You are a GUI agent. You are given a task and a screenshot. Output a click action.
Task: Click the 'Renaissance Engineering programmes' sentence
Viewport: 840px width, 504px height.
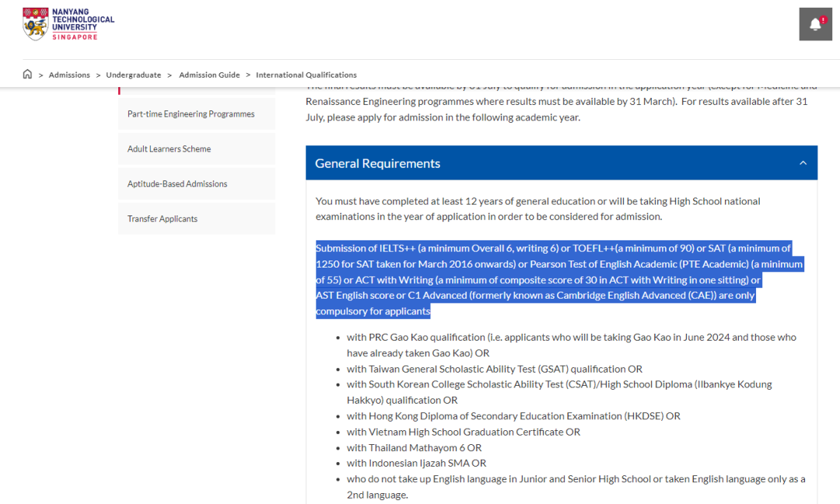coord(557,102)
